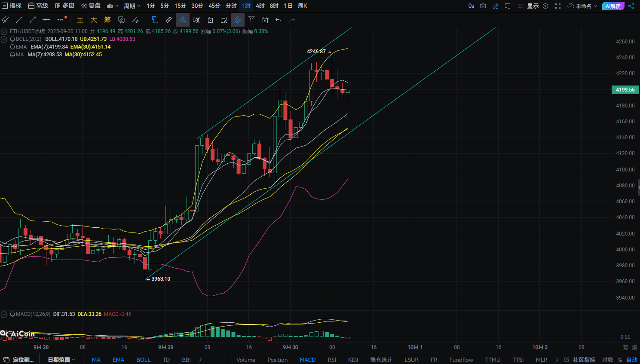Click the trash icon to delete drawings
The image size is (640, 364).
click(x=265, y=20)
